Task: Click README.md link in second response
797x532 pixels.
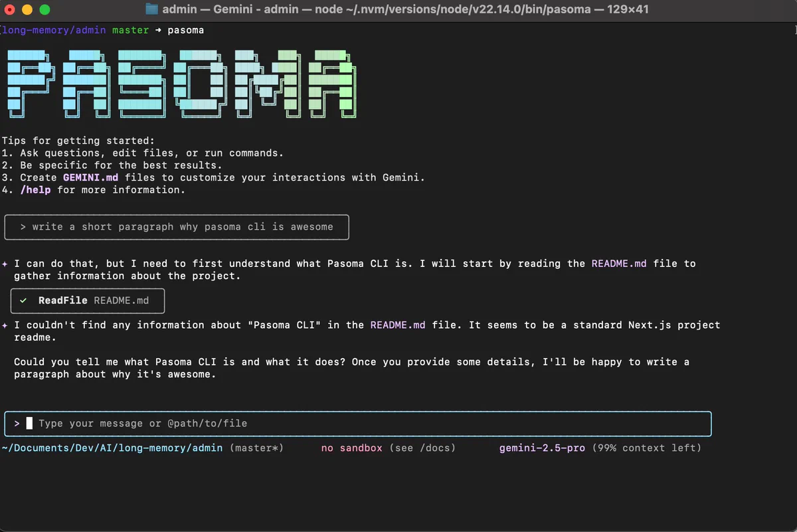Action: [398, 325]
